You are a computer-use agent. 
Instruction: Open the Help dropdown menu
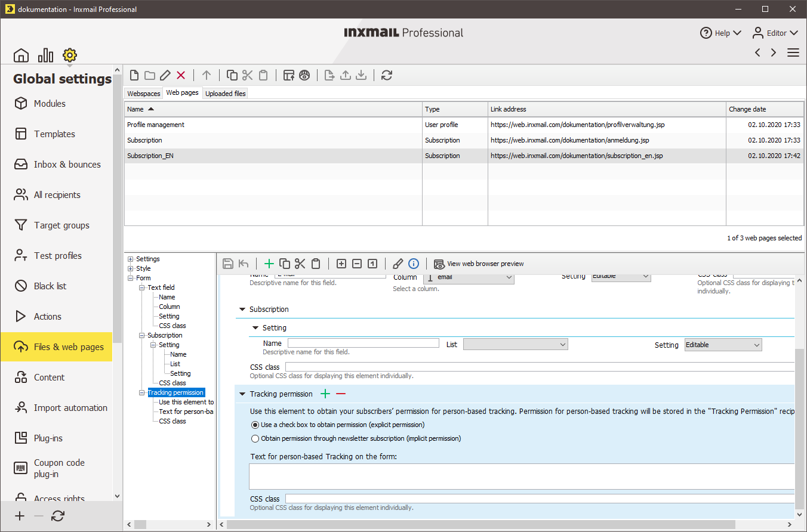click(x=721, y=33)
